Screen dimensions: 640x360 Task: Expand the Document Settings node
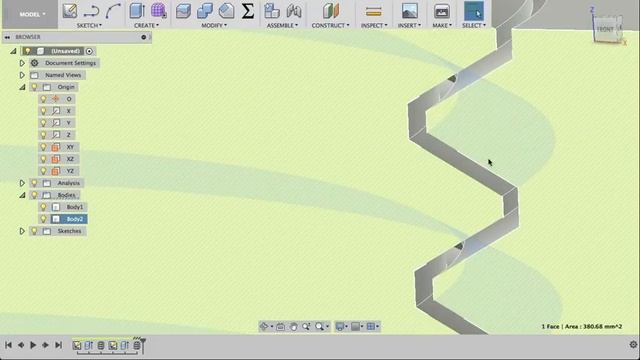tap(22, 63)
